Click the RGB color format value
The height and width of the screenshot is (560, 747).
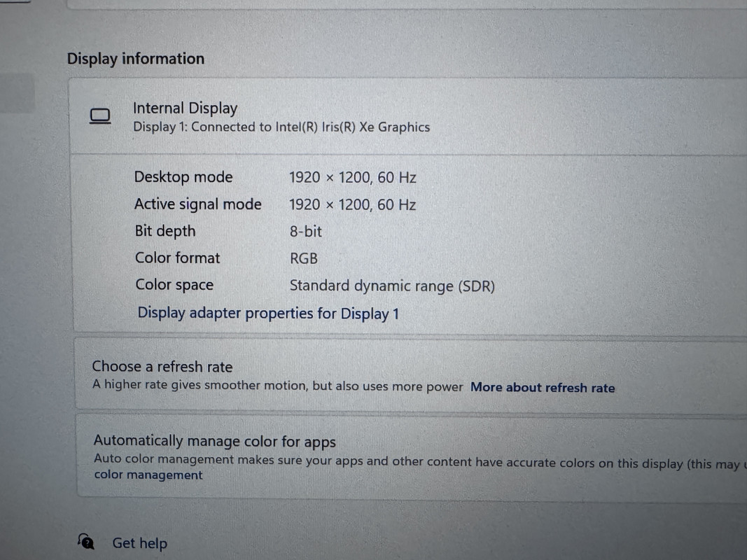tap(304, 259)
